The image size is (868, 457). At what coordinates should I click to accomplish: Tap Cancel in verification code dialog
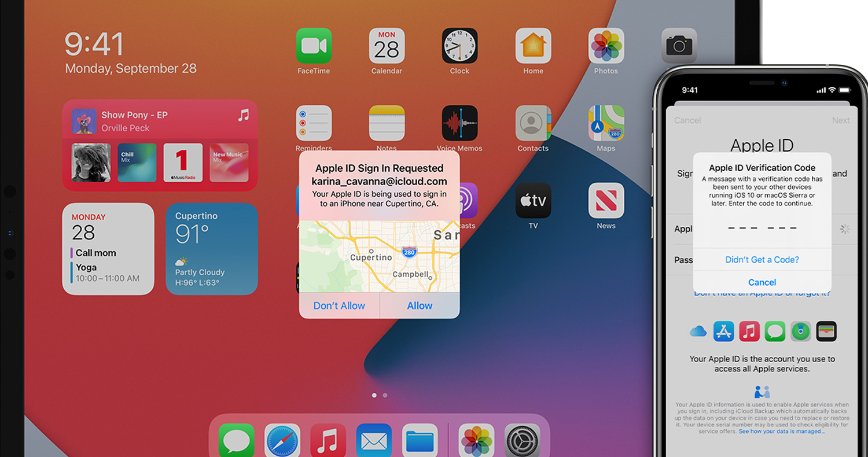click(762, 282)
